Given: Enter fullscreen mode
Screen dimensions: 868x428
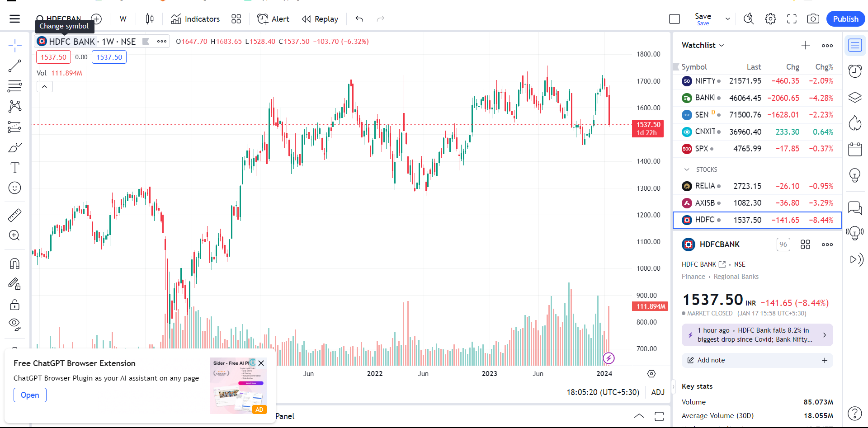Looking at the screenshot, I should (792, 19).
